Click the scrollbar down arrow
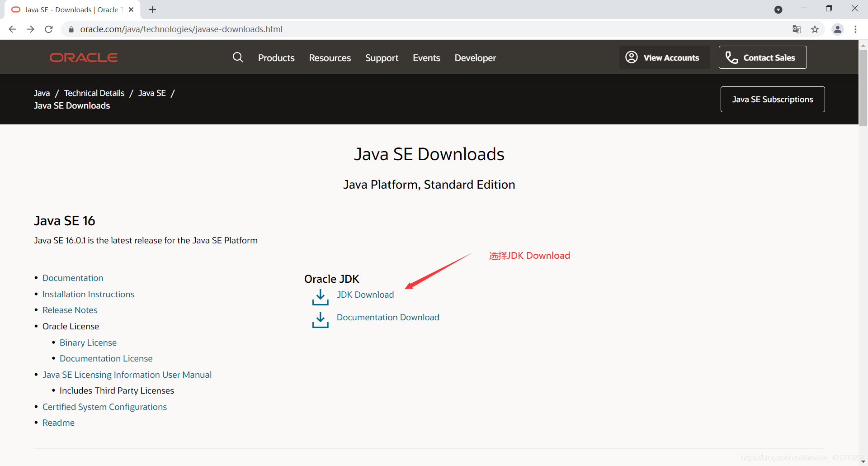The image size is (868, 466). [x=863, y=461]
